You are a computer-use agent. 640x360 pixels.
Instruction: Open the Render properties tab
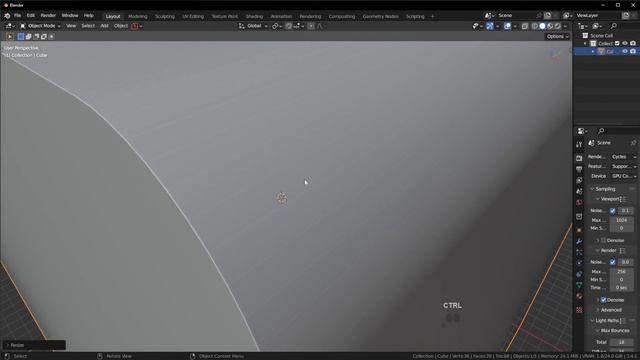[x=579, y=158]
